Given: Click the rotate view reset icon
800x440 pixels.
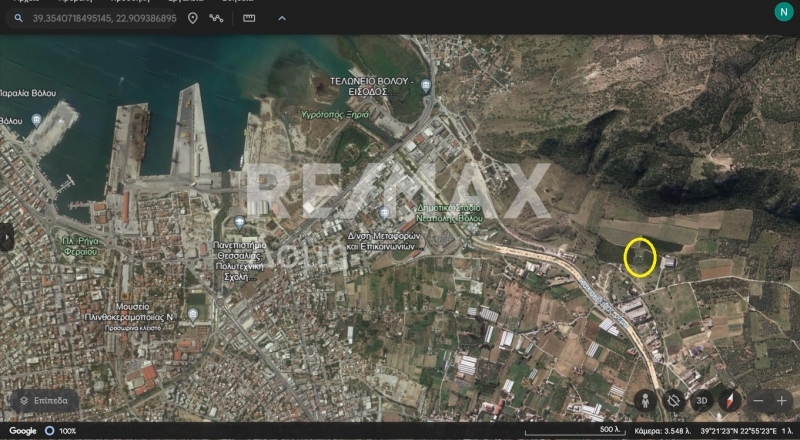Looking at the screenshot, I should (x=673, y=401).
